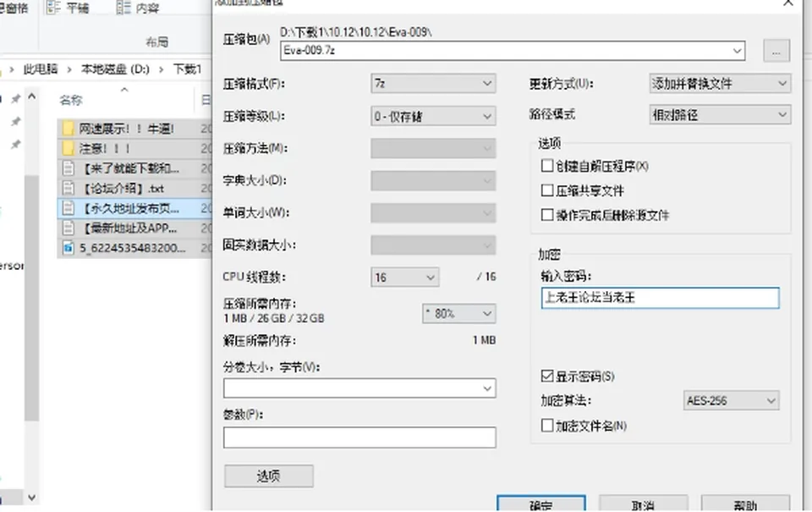Image resolution: width=812 pixels, height=512 pixels.
Task: Close the add to archive dialog
Action: (788, 3)
